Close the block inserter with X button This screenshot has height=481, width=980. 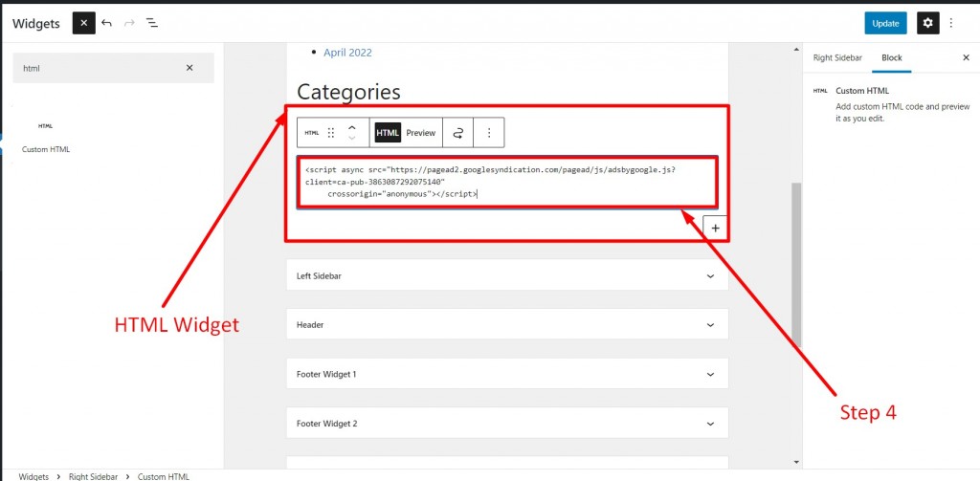pyautogui.click(x=84, y=23)
